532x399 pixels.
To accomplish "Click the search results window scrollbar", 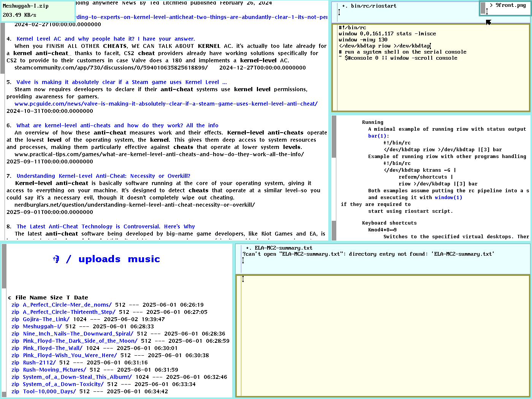I will pyautogui.click(x=2, y=114).
